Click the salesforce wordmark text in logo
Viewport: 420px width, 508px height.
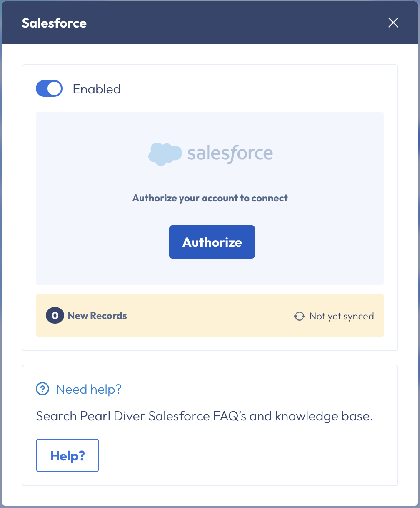click(x=230, y=154)
